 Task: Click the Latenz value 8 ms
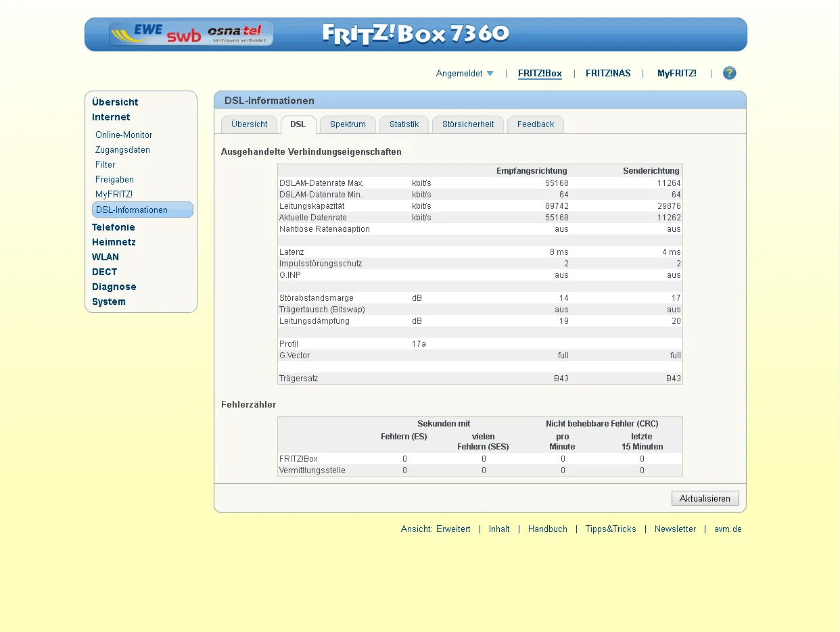click(559, 252)
